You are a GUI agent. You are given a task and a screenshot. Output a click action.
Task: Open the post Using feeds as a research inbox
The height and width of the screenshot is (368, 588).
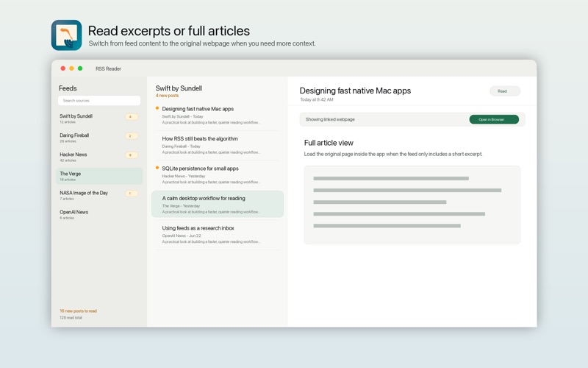point(218,235)
